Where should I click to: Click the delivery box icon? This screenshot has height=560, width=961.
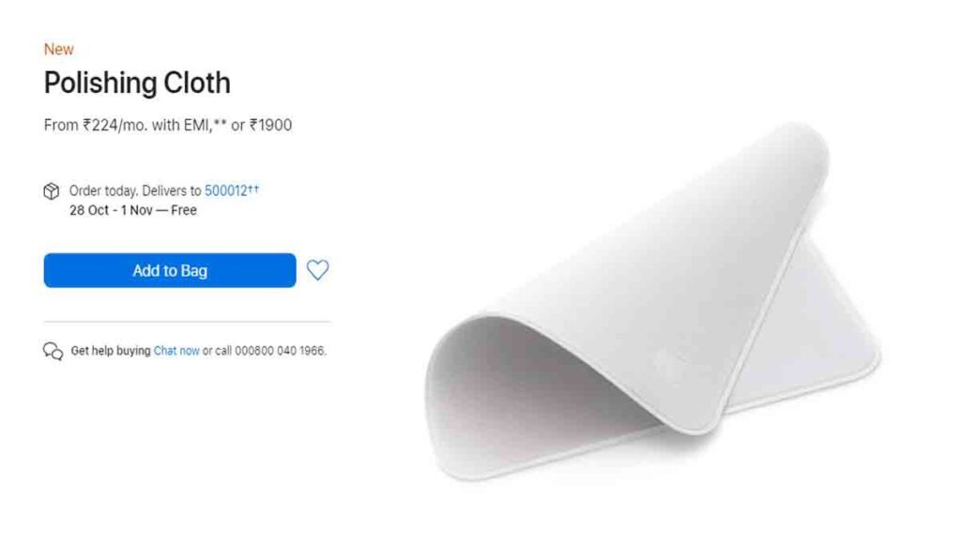[x=52, y=191]
